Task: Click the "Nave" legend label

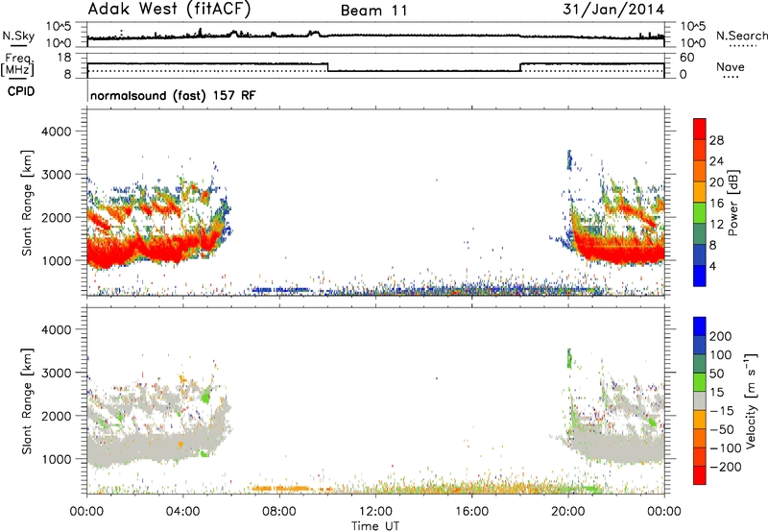Action: pyautogui.click(x=731, y=66)
